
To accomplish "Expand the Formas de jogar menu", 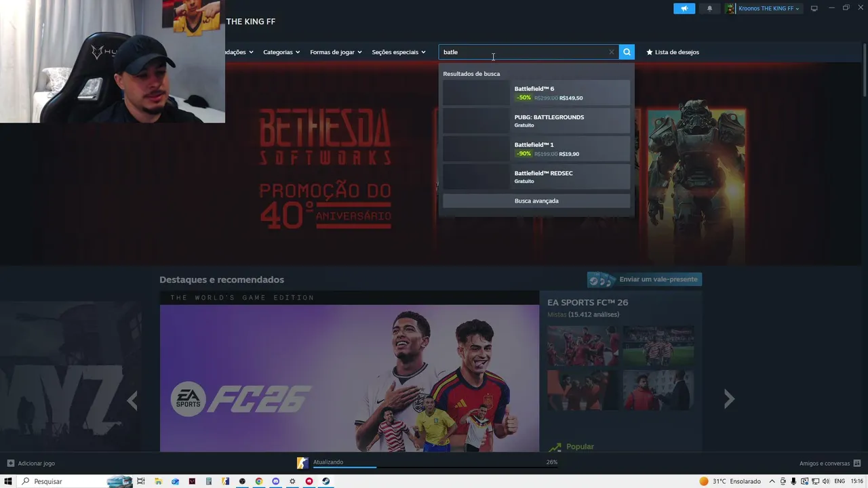I will [x=336, y=52].
